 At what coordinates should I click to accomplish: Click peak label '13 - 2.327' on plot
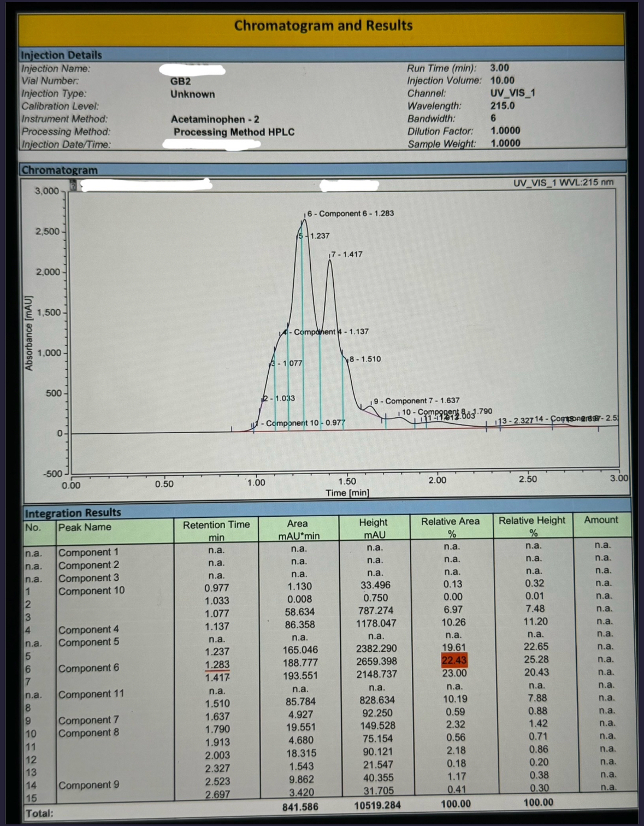coord(515,420)
